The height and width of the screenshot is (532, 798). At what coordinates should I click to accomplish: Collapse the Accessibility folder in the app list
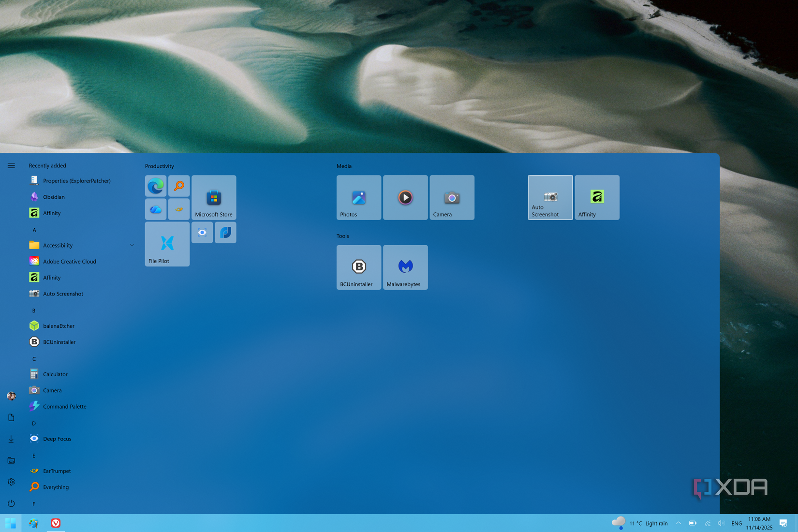pos(132,245)
